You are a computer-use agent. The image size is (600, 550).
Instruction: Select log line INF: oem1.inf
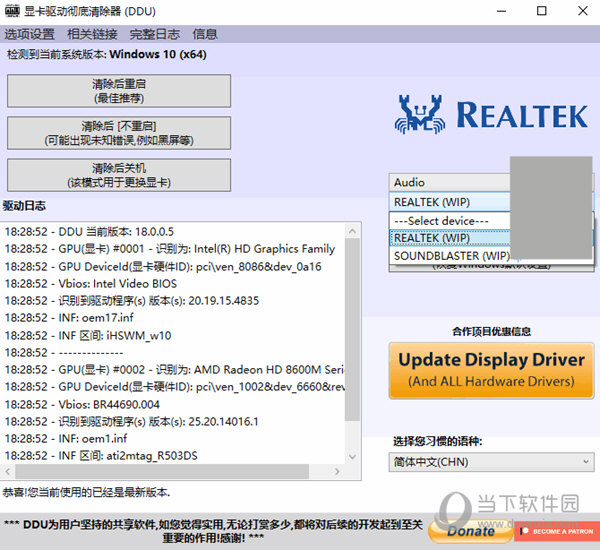tap(66, 439)
